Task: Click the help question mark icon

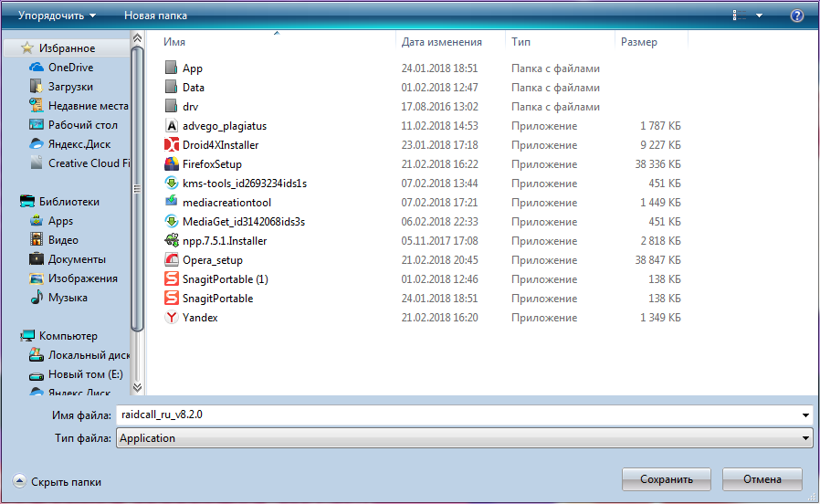Action: [796, 16]
